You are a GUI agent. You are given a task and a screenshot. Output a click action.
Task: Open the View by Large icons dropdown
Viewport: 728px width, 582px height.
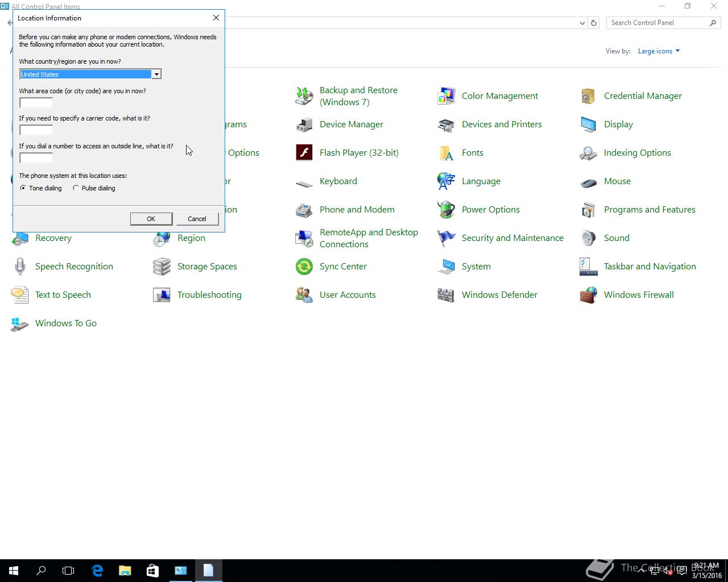[659, 51]
